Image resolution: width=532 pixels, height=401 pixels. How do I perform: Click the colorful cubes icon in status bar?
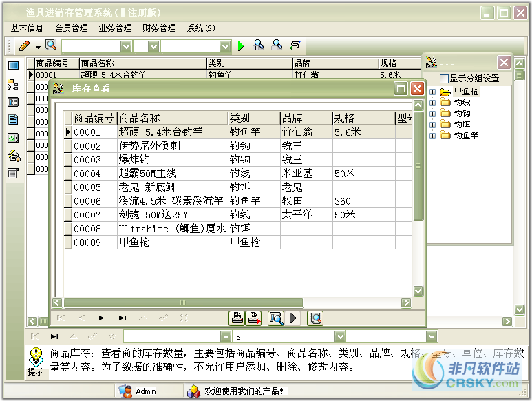[x=193, y=391]
